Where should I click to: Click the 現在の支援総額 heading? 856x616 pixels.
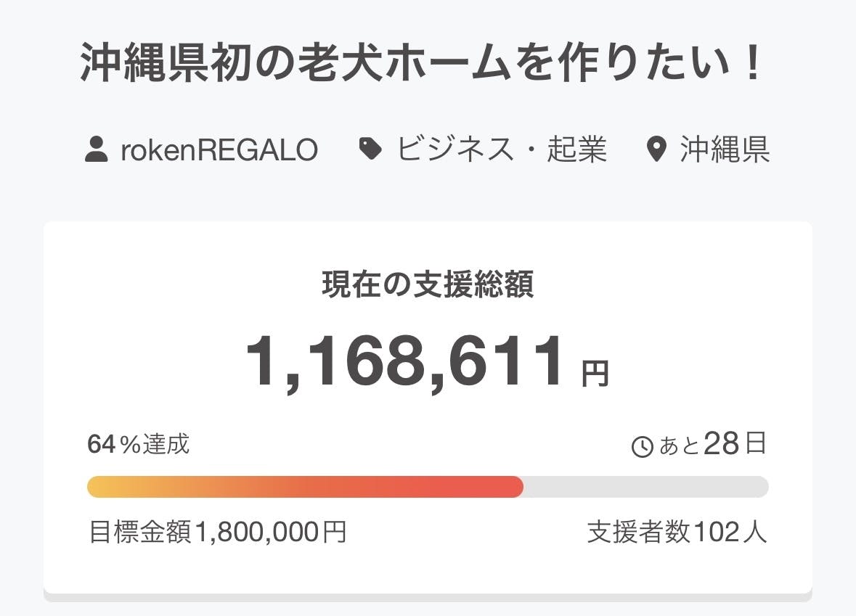point(428,286)
